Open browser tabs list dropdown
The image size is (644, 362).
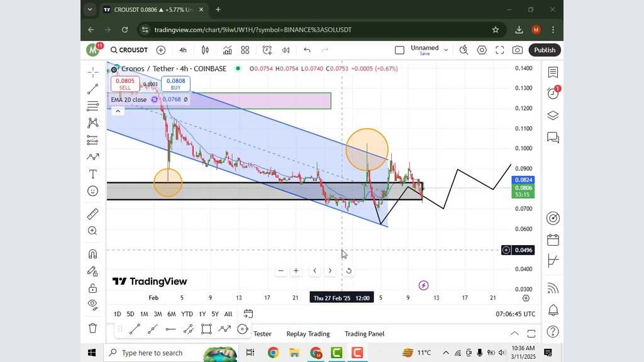[x=89, y=9]
